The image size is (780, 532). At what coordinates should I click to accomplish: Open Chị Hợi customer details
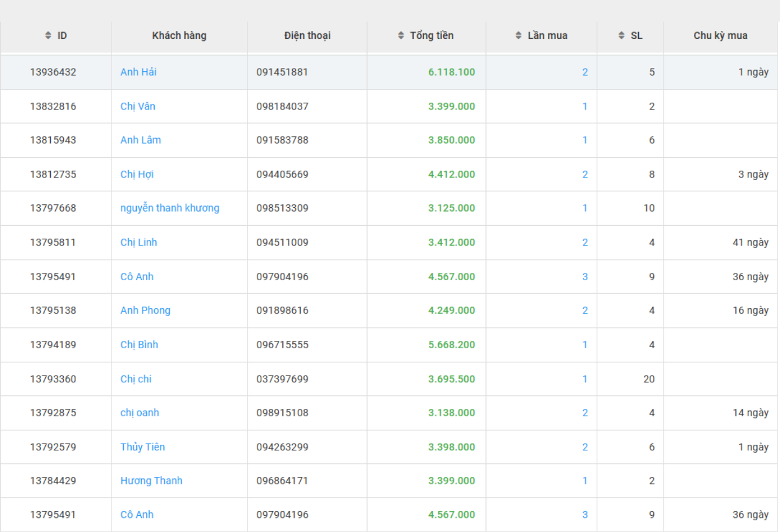137,174
